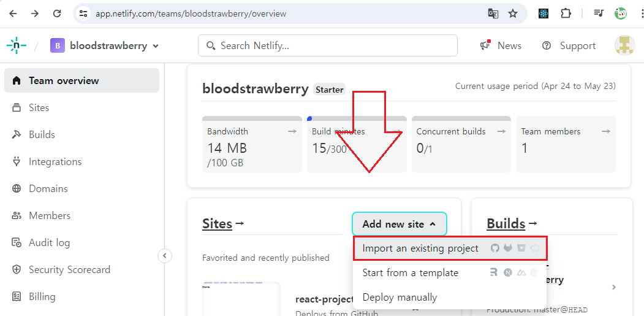Image resolution: width=644 pixels, height=316 pixels.
Task: Choose Import an existing project
Action: (450, 248)
